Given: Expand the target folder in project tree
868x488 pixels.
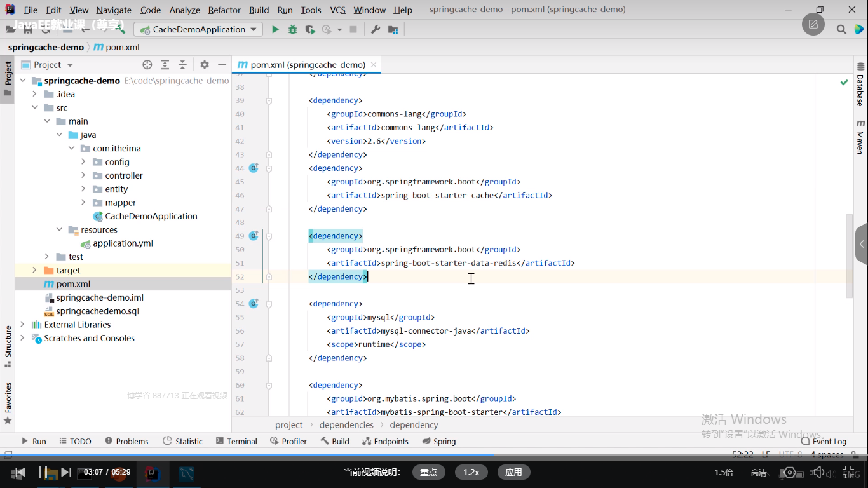Looking at the screenshot, I should pos(35,270).
